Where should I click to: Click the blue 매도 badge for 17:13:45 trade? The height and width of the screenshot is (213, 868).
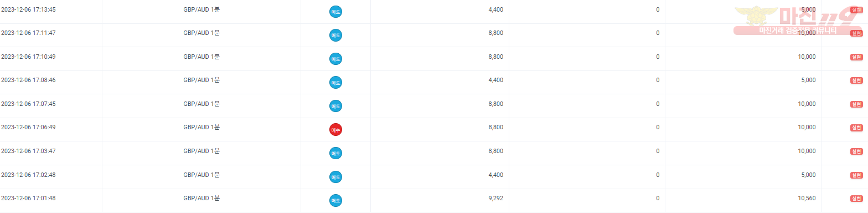(335, 11)
